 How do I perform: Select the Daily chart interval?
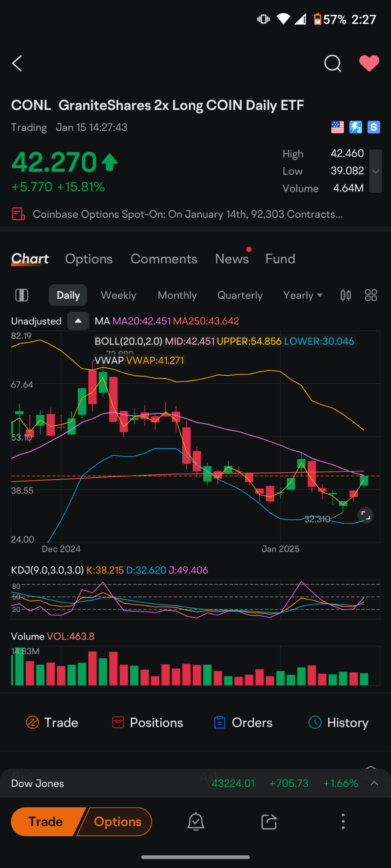coord(68,295)
